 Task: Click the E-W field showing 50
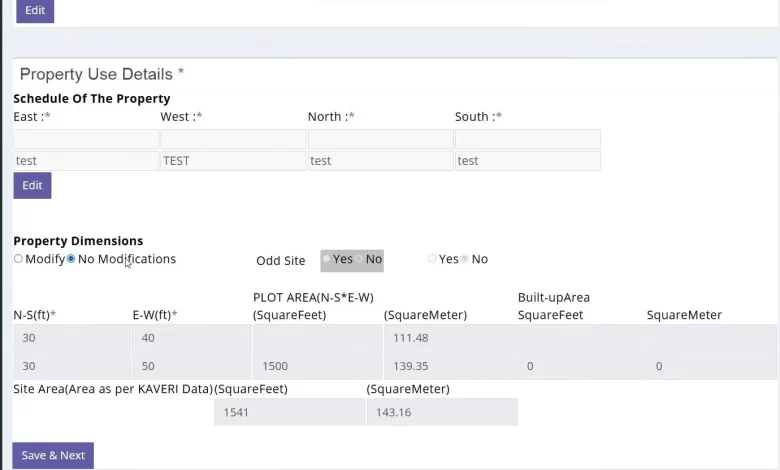192,366
